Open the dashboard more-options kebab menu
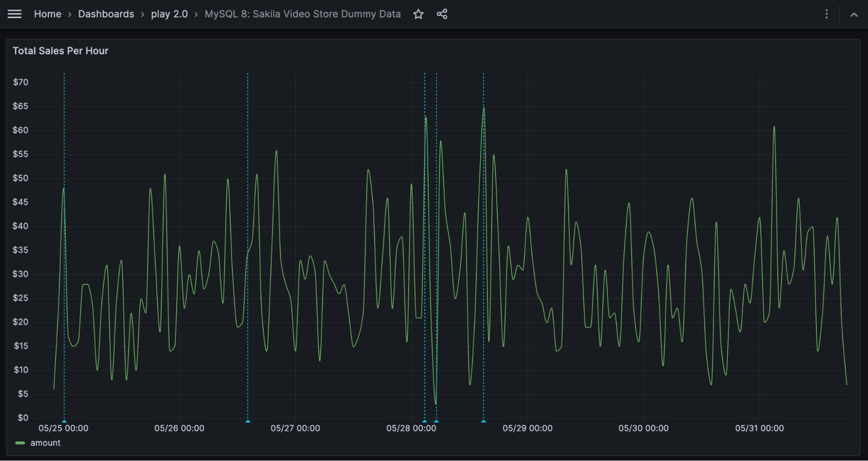 [x=826, y=14]
